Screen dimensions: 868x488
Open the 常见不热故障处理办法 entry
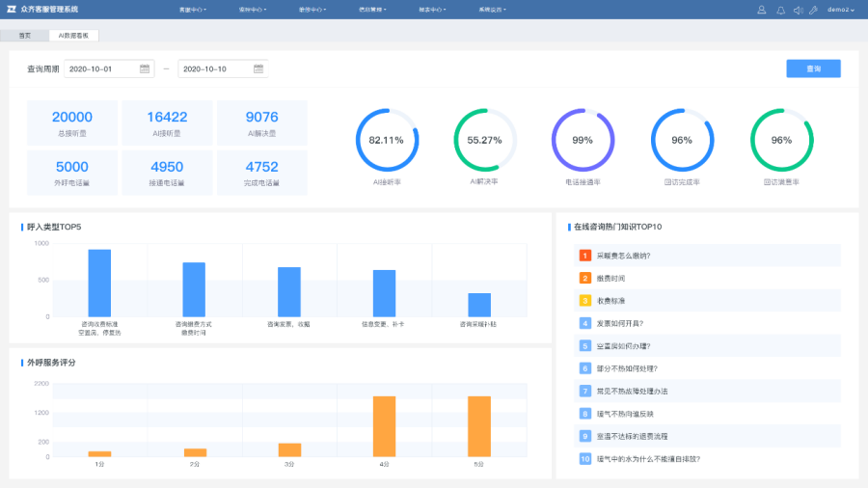708,392
